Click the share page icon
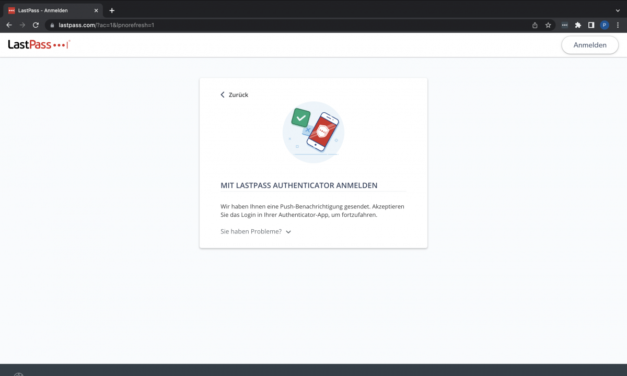Image resolution: width=627 pixels, height=376 pixels. tap(535, 25)
